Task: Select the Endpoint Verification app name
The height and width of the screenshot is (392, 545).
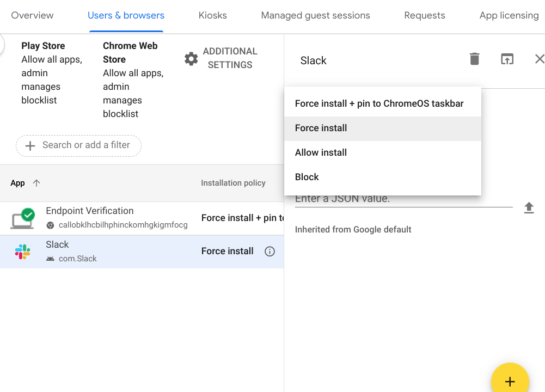Action: pos(90,211)
